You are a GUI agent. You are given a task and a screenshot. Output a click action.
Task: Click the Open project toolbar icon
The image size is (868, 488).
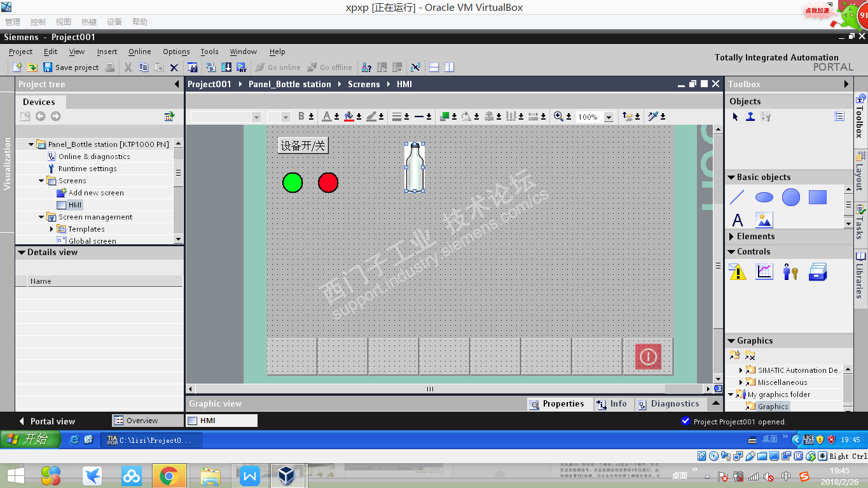point(32,67)
